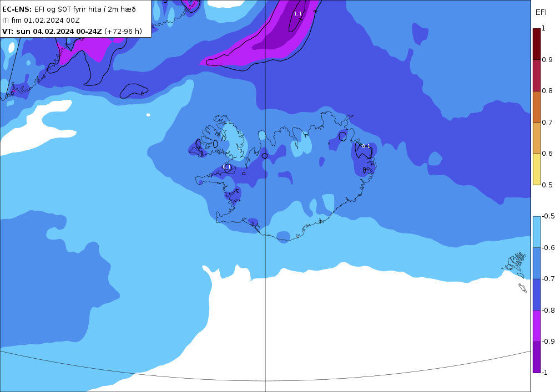Click the legend value '0.9'
Image resolution: width=555 pixels, height=392 pixels.
coord(547,60)
